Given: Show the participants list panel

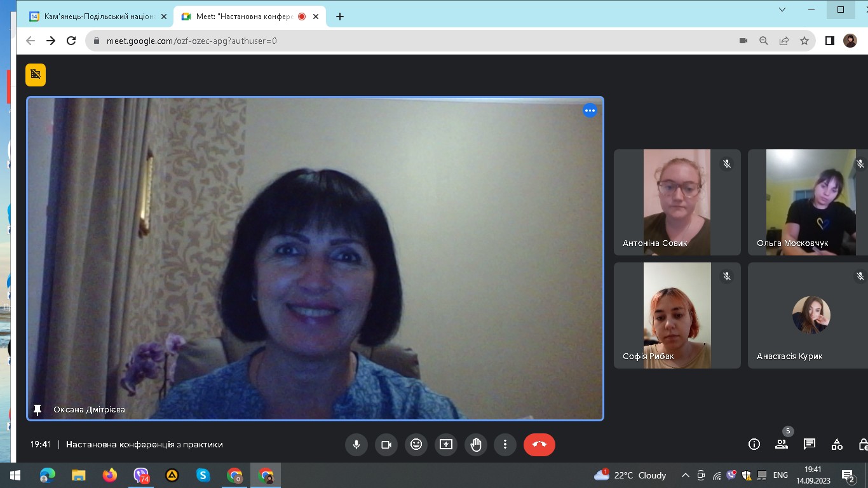Looking at the screenshot, I should [x=782, y=445].
